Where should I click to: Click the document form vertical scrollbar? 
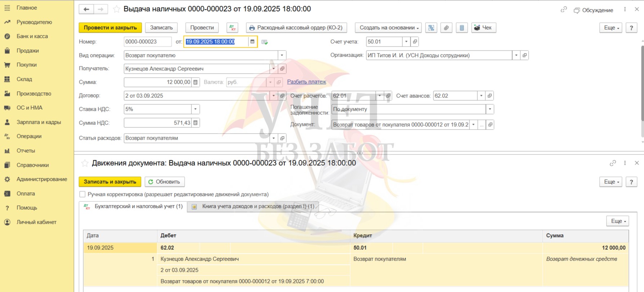(642, 84)
